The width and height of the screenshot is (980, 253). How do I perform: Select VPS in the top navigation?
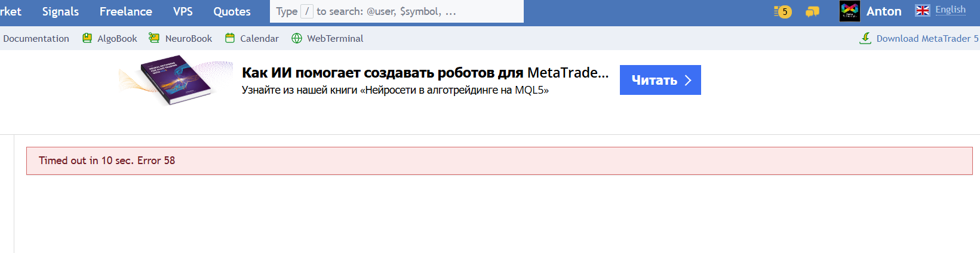point(183,11)
